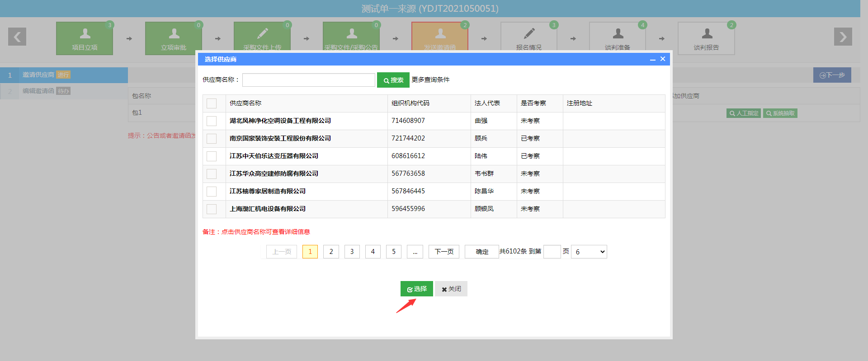Toggle the select-all checkbox in table header
Image resolution: width=868 pixels, height=361 pixels.
(x=212, y=103)
